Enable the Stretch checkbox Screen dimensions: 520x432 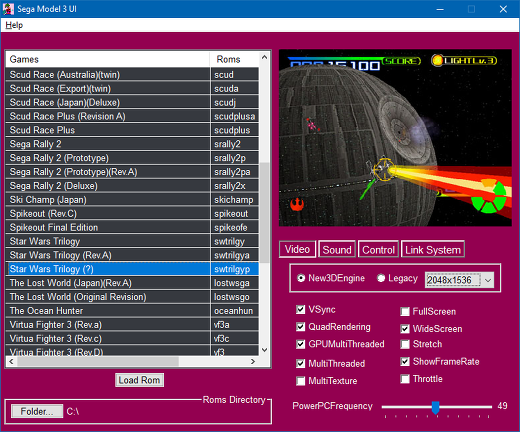[x=405, y=344]
